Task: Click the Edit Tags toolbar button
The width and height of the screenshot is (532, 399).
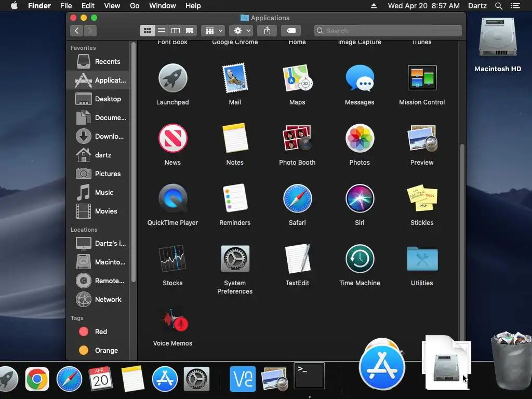Action: pos(291,31)
